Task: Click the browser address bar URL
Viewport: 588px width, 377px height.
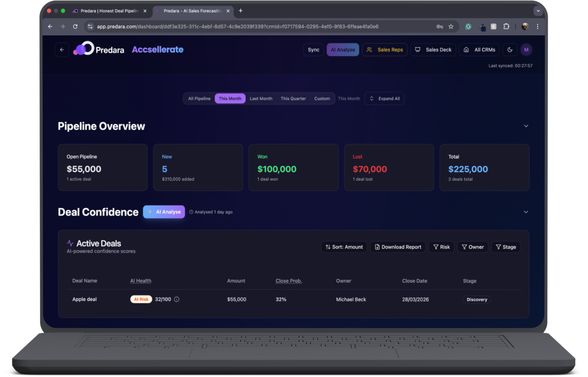Action: point(238,26)
